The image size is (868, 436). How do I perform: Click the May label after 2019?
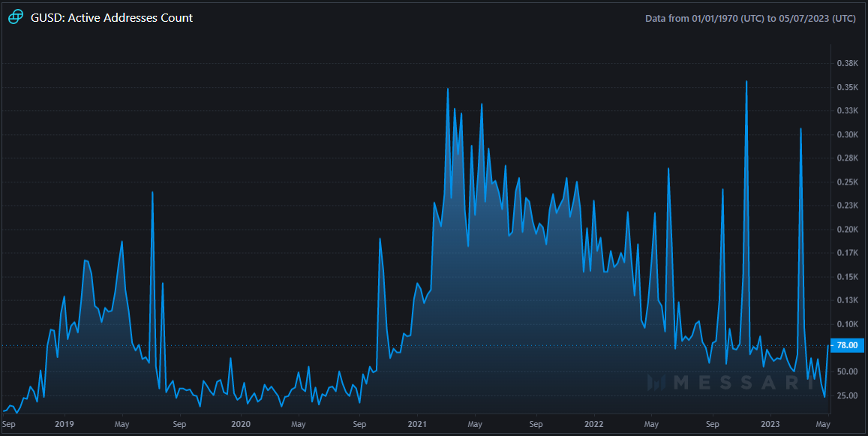pos(122,424)
